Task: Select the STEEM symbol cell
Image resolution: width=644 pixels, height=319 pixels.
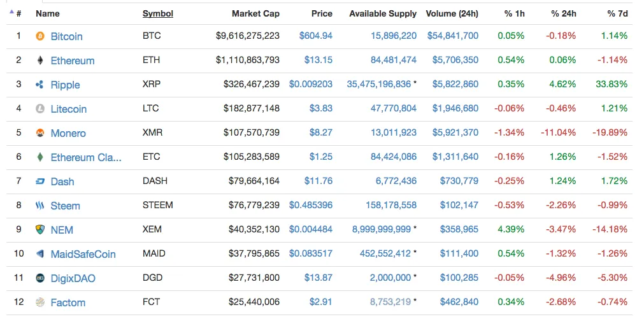Action: coord(158,205)
